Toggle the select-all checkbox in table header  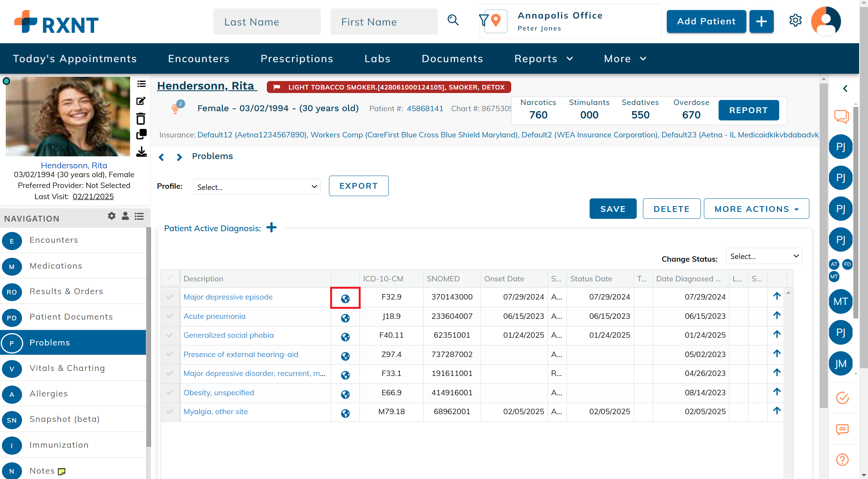click(x=170, y=277)
